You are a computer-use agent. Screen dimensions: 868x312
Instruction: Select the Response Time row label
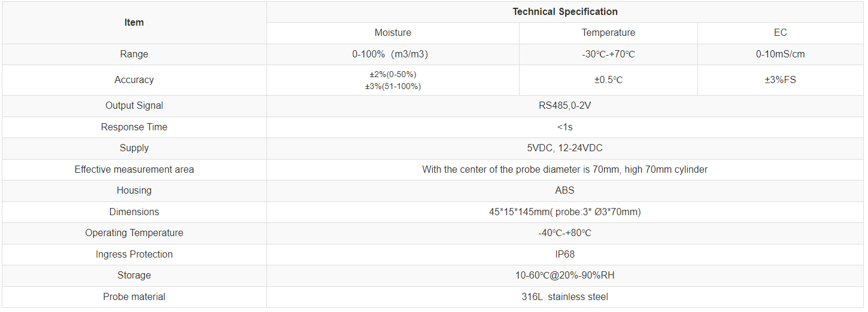134,127
